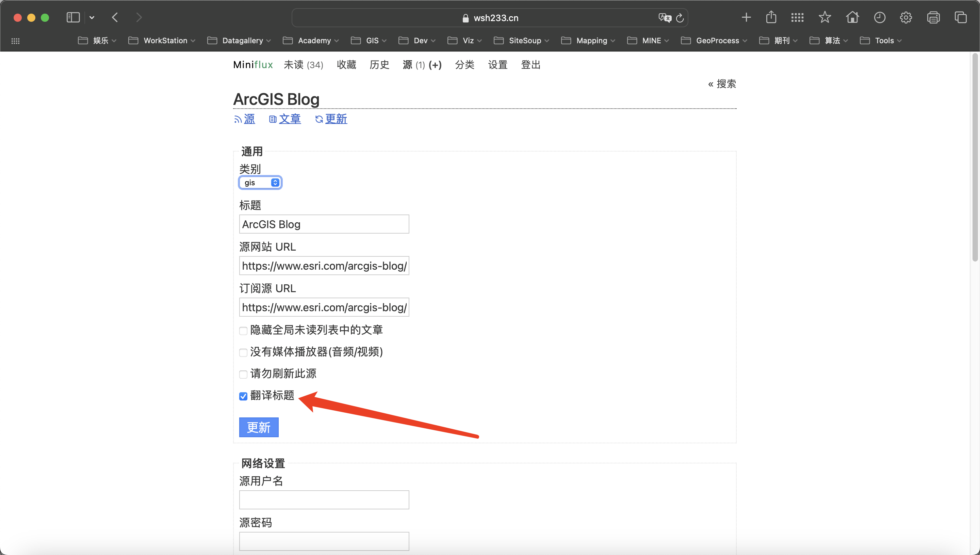The height and width of the screenshot is (555, 980).
Task: Go to 收藏 starred page
Action: click(x=346, y=65)
